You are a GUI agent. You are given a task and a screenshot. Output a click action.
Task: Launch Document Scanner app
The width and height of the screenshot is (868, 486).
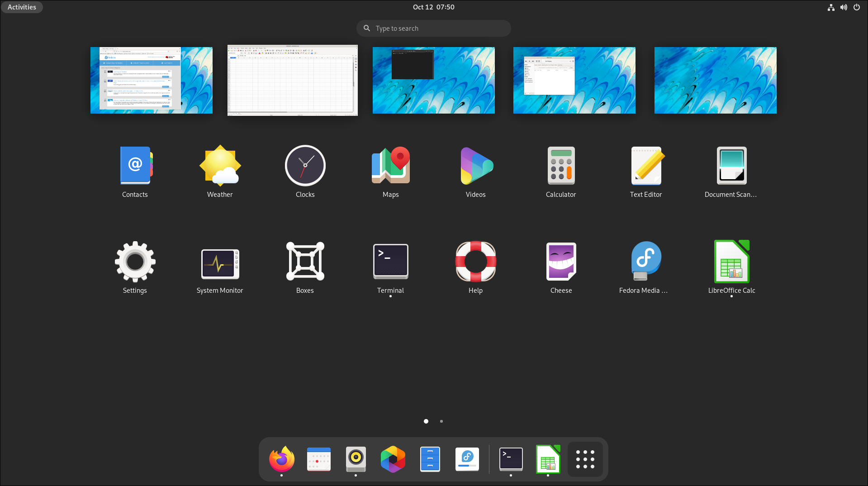click(731, 172)
